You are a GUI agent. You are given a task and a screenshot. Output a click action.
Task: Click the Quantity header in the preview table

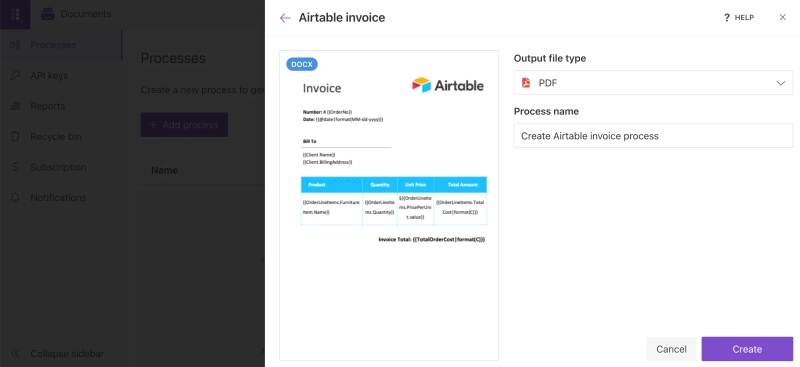(380, 185)
